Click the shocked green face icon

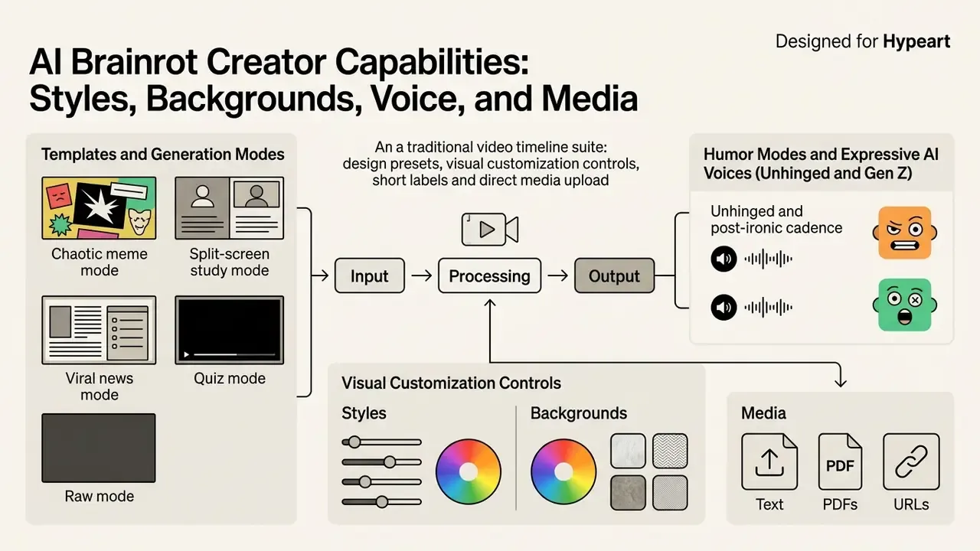(903, 305)
